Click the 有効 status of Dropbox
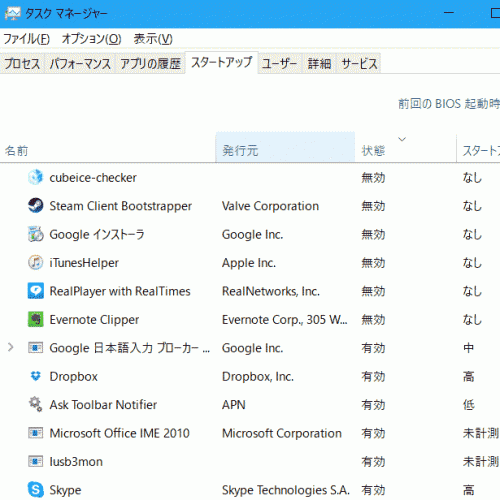The height and width of the screenshot is (500, 500). (373, 376)
